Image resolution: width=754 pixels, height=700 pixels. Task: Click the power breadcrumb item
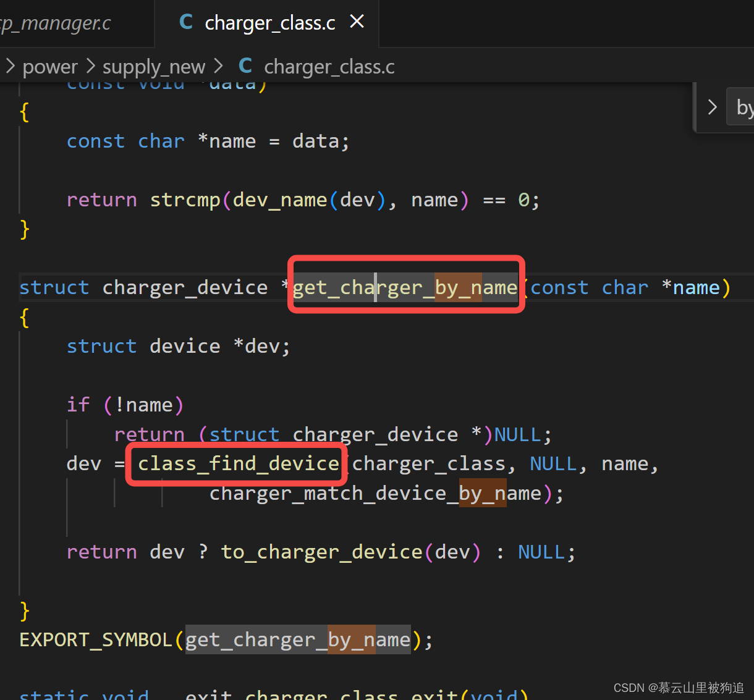49,65
